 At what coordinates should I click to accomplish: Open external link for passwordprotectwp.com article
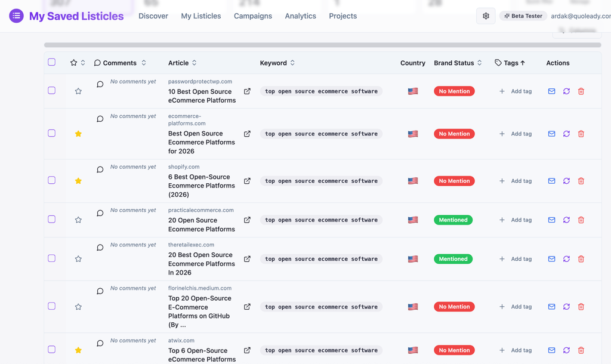click(x=247, y=91)
